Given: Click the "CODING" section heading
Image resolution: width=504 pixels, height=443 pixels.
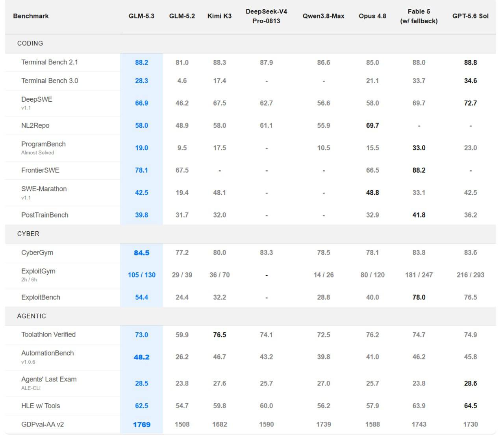Looking at the screenshot, I should pos(30,43).
